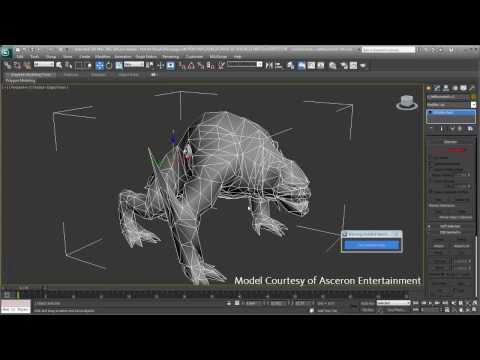Image resolution: width=480 pixels, height=360 pixels.
Task: Click the object color swatch by name field
Action: [472, 97]
